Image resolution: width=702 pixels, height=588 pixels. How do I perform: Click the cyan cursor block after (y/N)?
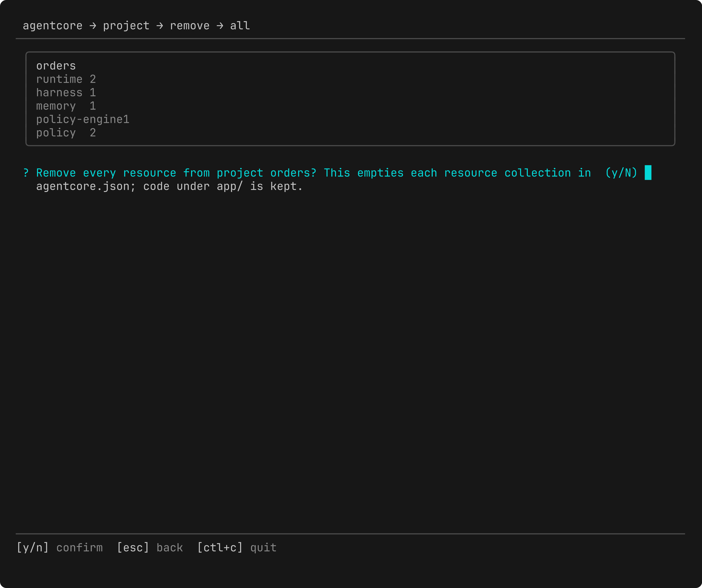[x=648, y=172]
